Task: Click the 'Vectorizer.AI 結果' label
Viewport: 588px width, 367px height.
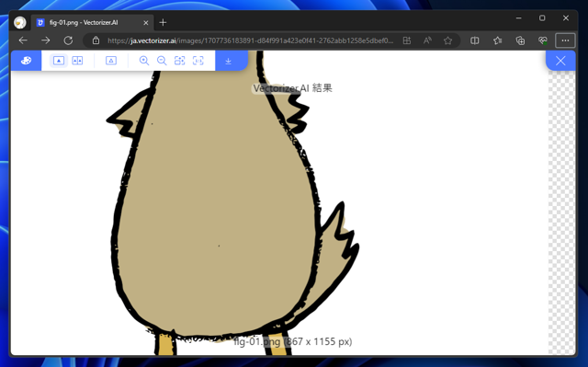Action: tap(292, 88)
